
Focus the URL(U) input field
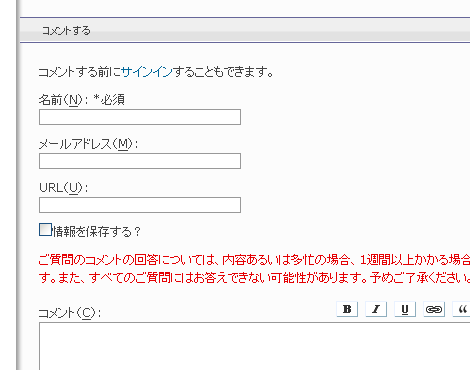pos(140,205)
